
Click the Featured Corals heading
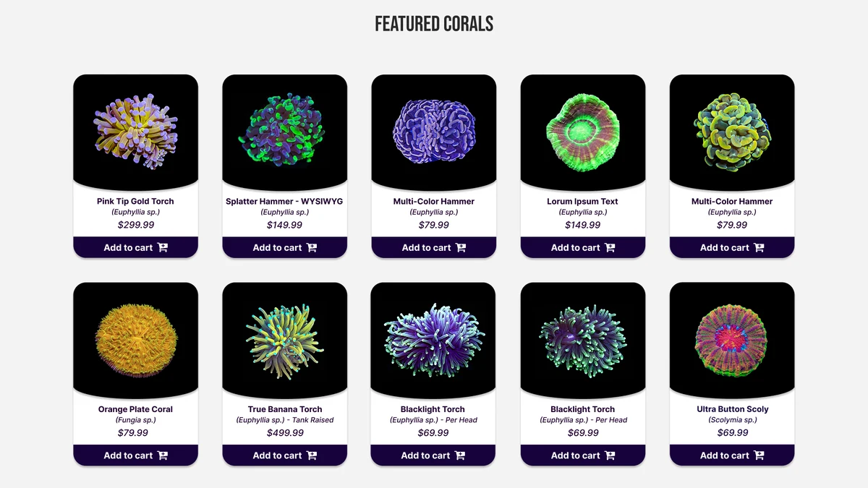pos(434,24)
